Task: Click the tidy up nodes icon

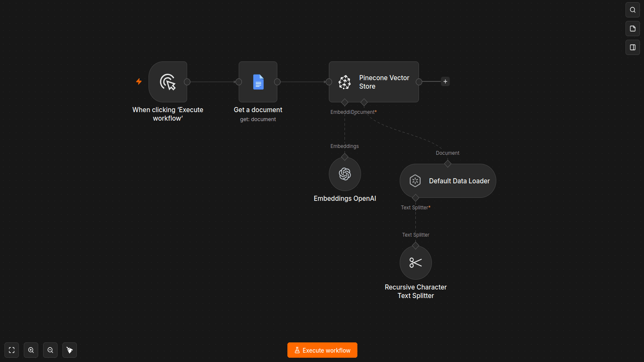Action: coord(69,350)
